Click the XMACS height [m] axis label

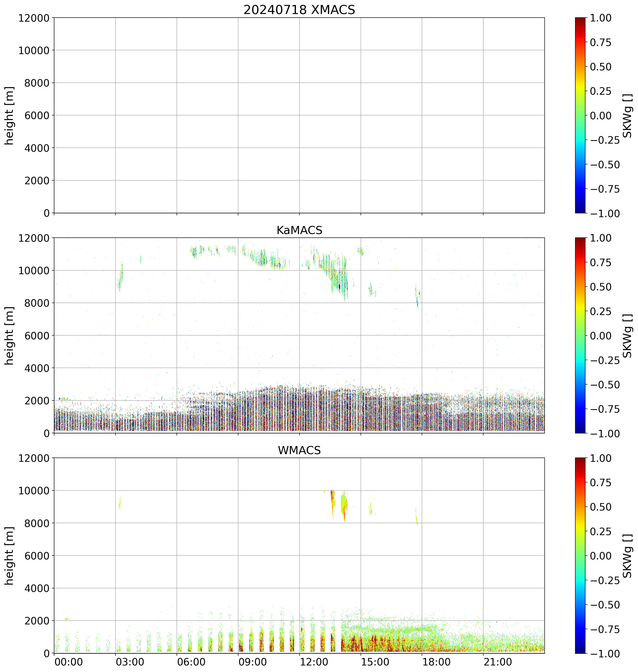9,116
